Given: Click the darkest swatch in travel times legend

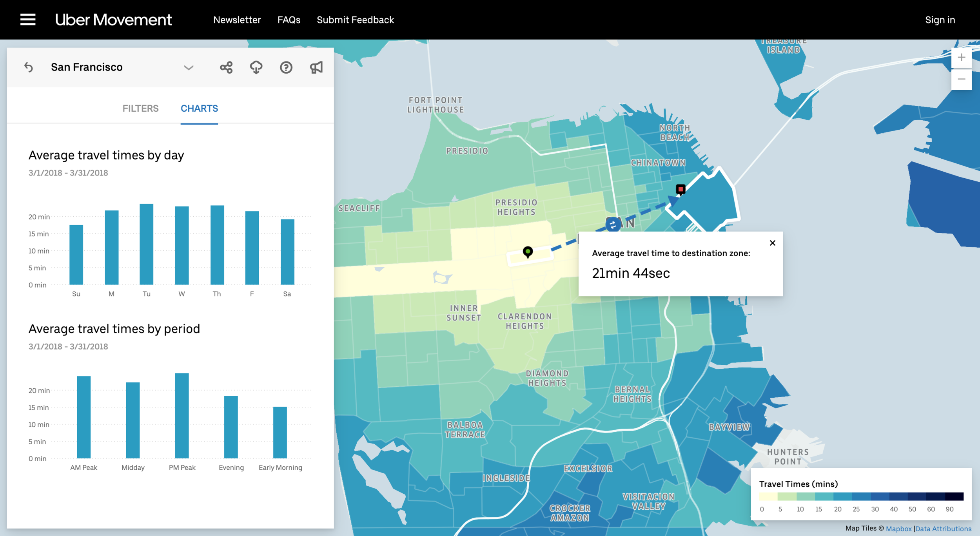Looking at the screenshot, I should (x=954, y=497).
